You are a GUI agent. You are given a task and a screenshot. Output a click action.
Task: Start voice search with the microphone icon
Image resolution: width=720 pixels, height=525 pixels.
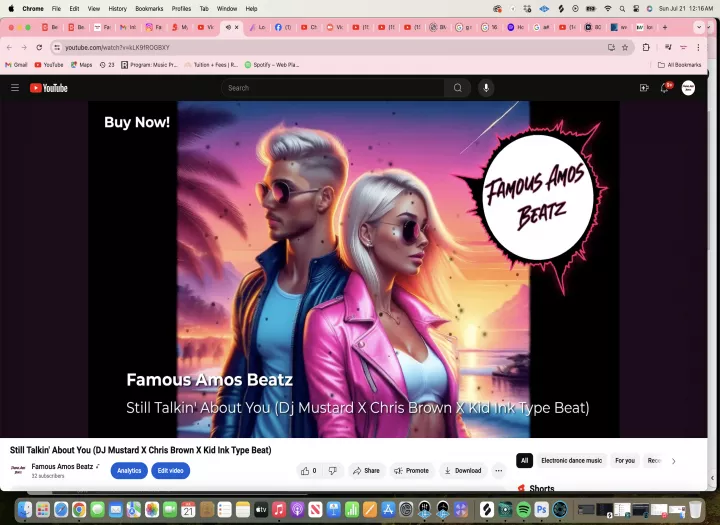pyautogui.click(x=486, y=88)
